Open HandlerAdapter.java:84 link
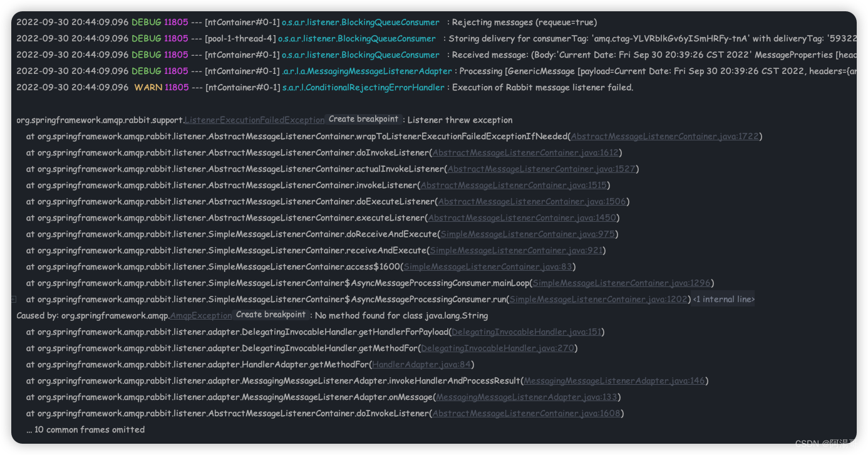This screenshot has height=455, width=868. (421, 364)
